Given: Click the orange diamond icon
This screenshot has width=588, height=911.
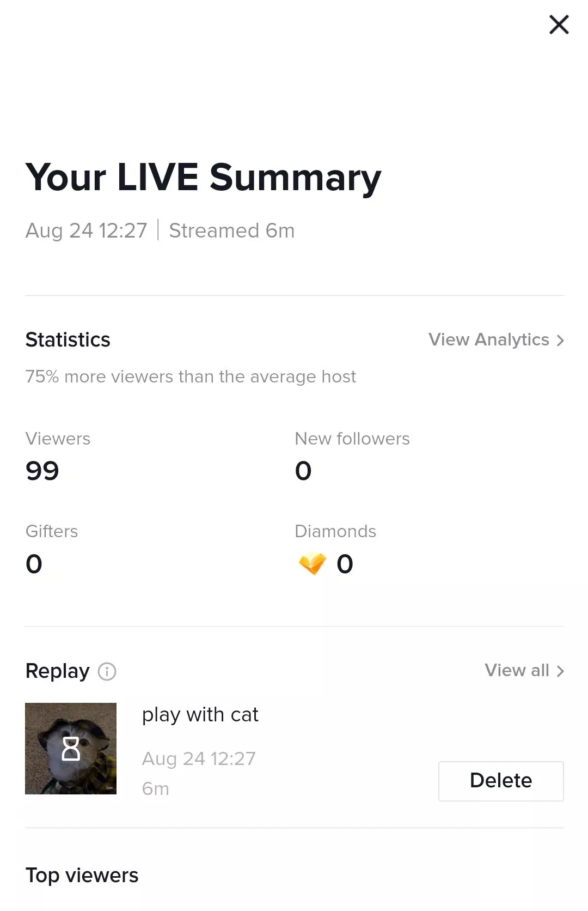Looking at the screenshot, I should 313,564.
